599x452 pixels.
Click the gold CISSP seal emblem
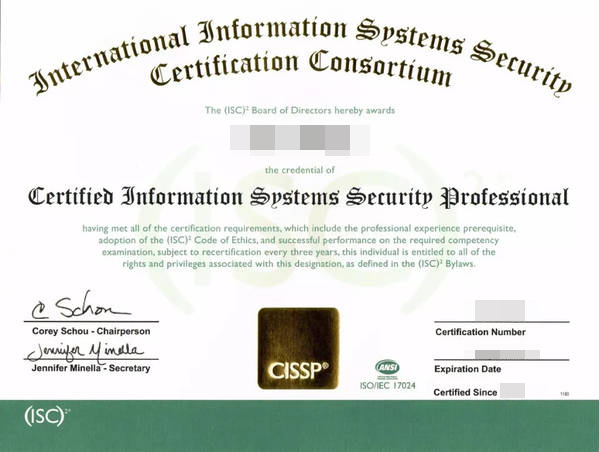[298, 348]
